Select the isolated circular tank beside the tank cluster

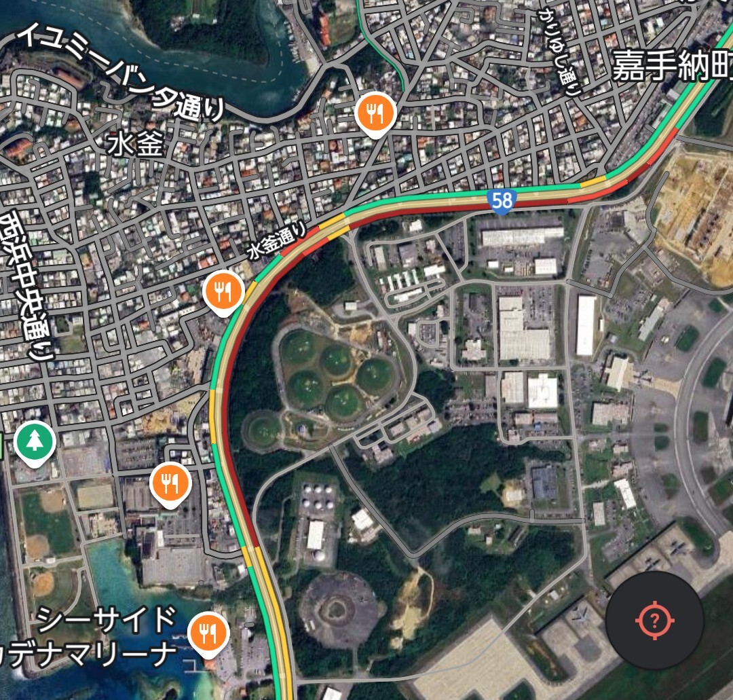262,428
